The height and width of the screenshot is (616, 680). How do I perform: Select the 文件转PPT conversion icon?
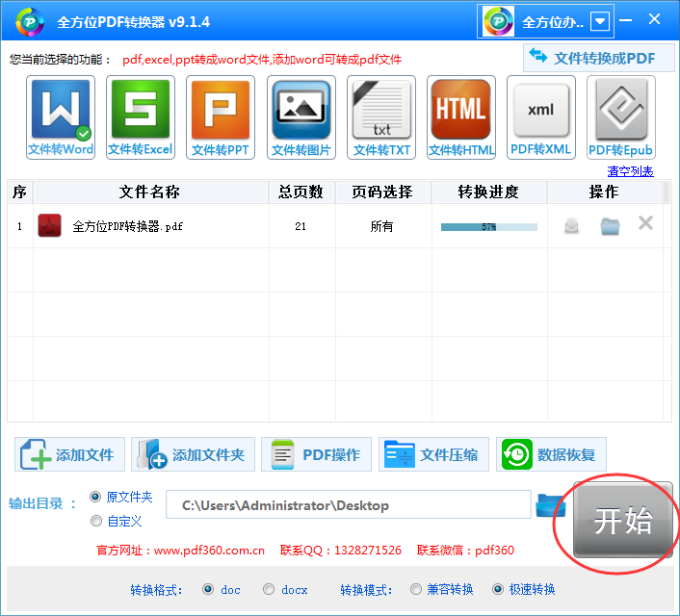(x=221, y=117)
